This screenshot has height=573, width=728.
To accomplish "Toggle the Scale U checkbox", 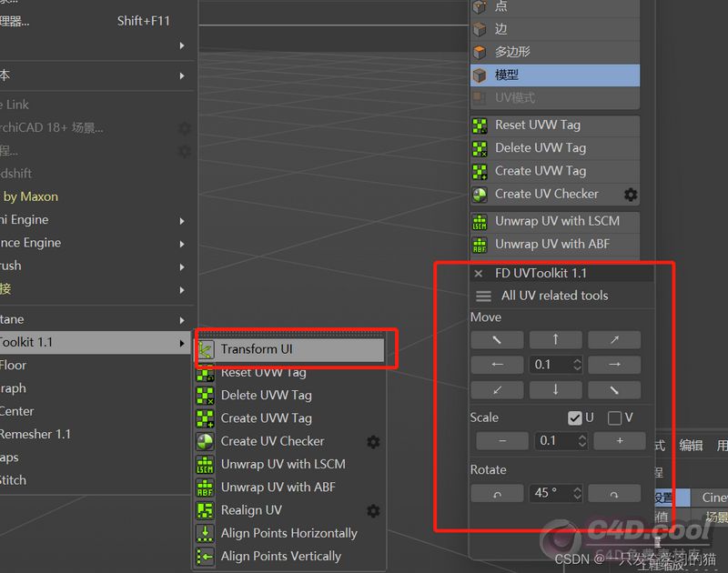I will [x=575, y=418].
